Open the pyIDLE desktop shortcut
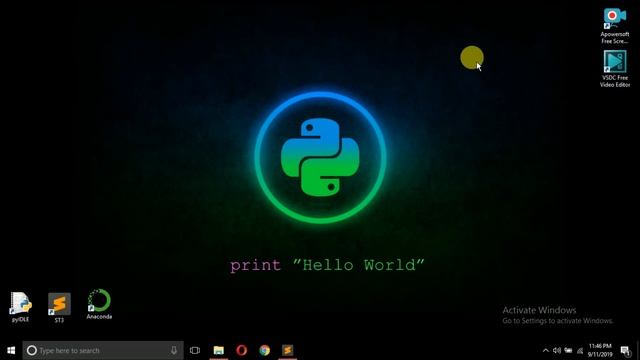The height and width of the screenshot is (360, 640). [x=20, y=307]
